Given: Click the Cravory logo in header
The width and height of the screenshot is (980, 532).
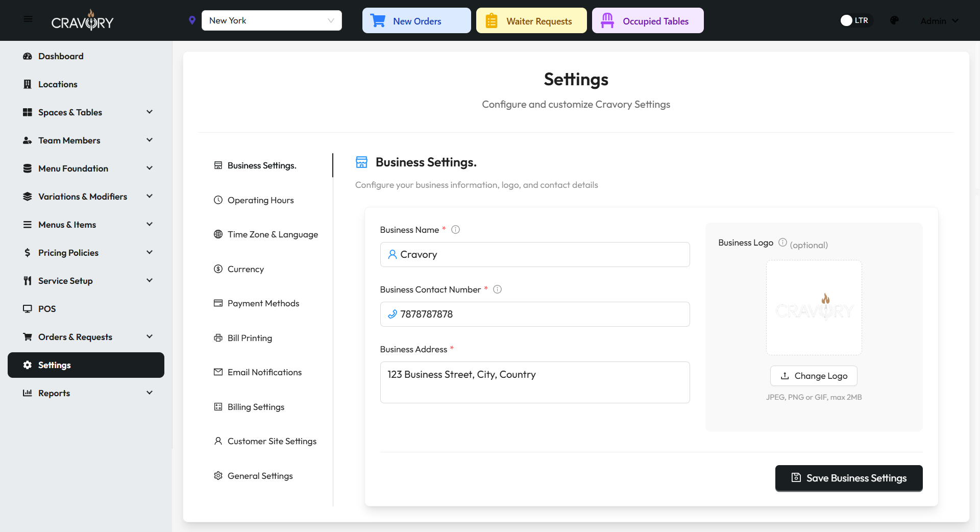Looking at the screenshot, I should click(82, 20).
